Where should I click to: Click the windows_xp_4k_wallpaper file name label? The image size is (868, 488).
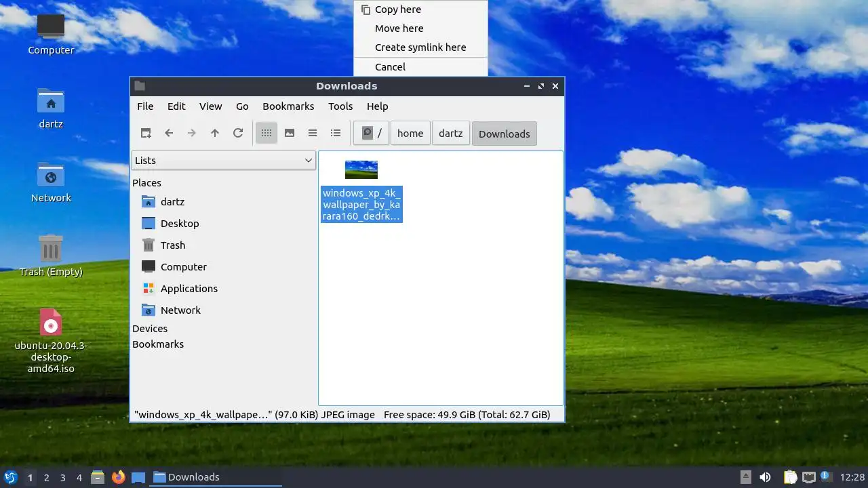click(x=361, y=204)
